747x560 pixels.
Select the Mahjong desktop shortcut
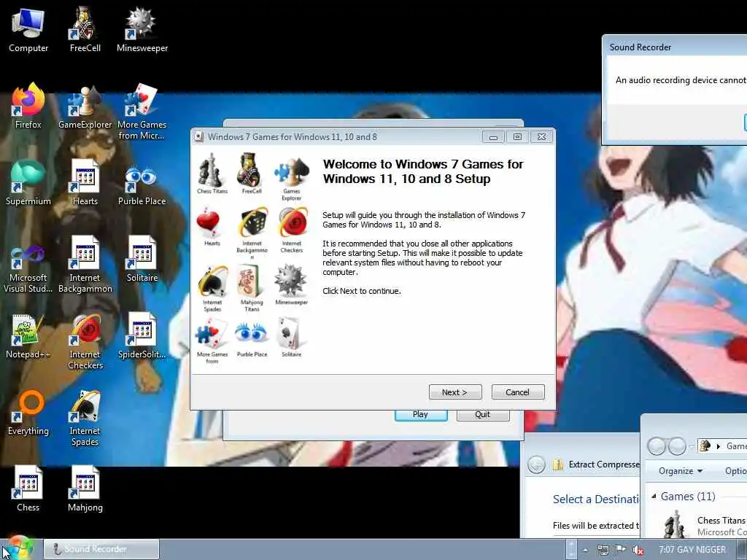click(x=85, y=489)
